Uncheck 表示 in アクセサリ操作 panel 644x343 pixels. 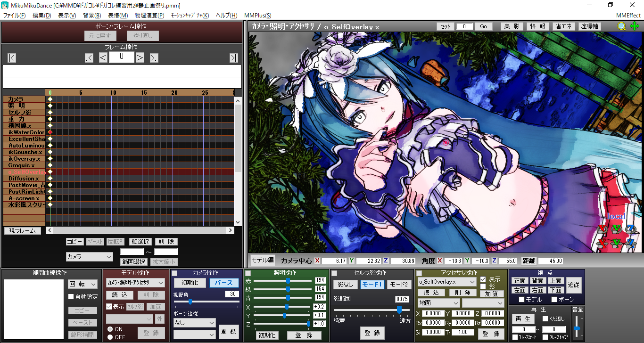coord(483,279)
